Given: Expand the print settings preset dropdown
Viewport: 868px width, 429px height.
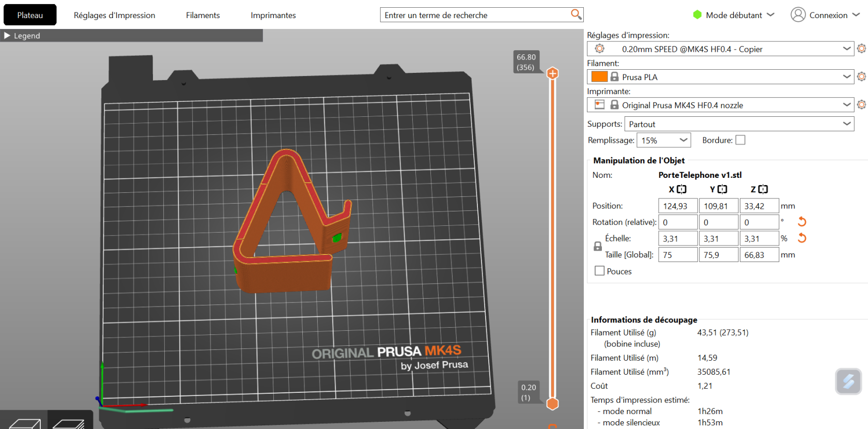Looking at the screenshot, I should [x=847, y=49].
